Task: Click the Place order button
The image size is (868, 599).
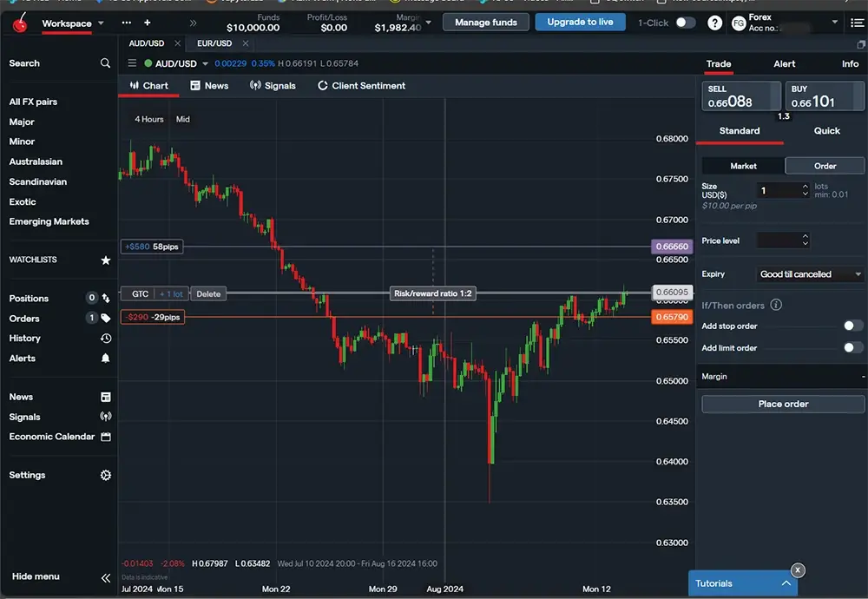Action: pos(783,405)
